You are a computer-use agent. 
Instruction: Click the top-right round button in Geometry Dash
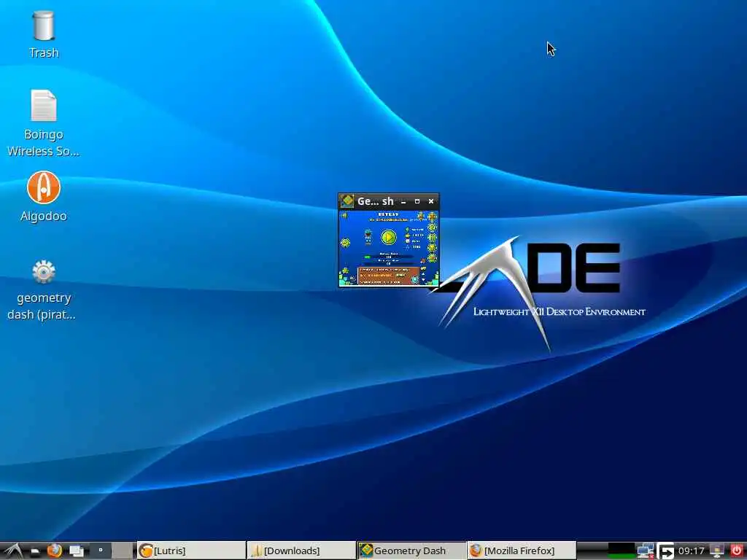pyautogui.click(x=432, y=217)
